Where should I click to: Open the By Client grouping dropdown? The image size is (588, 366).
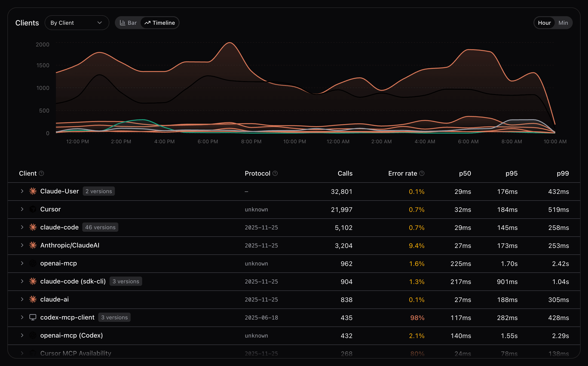click(x=77, y=23)
